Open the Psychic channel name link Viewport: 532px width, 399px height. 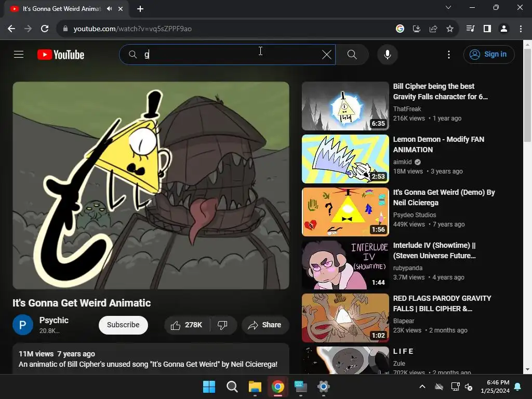point(54,320)
